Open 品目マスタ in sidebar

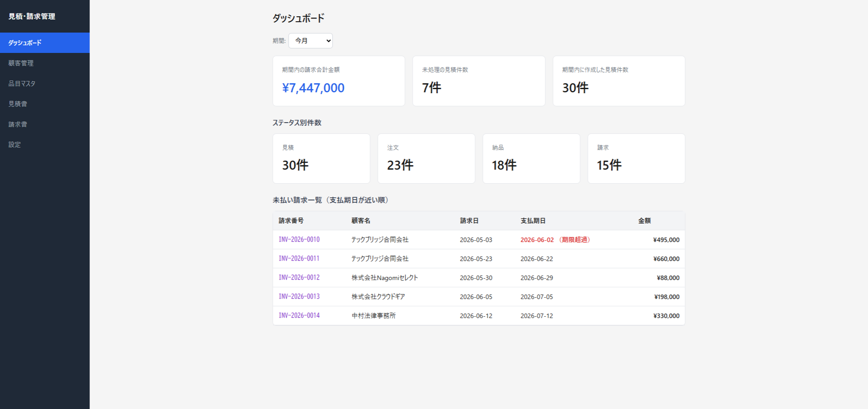click(45, 83)
